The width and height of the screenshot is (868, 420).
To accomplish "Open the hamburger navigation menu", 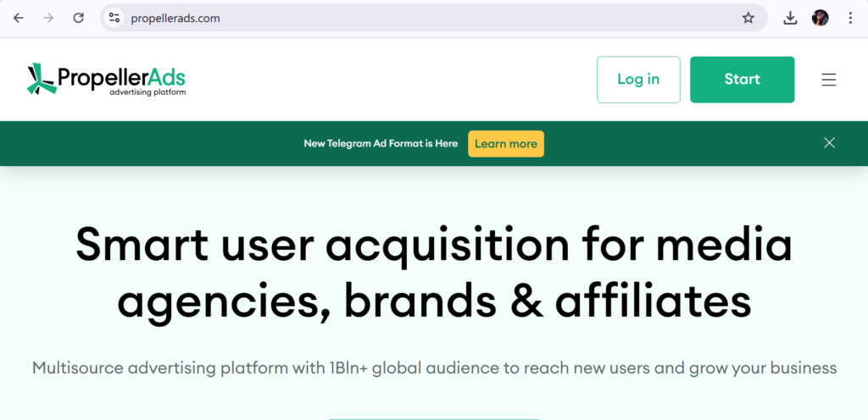I will click(x=828, y=80).
